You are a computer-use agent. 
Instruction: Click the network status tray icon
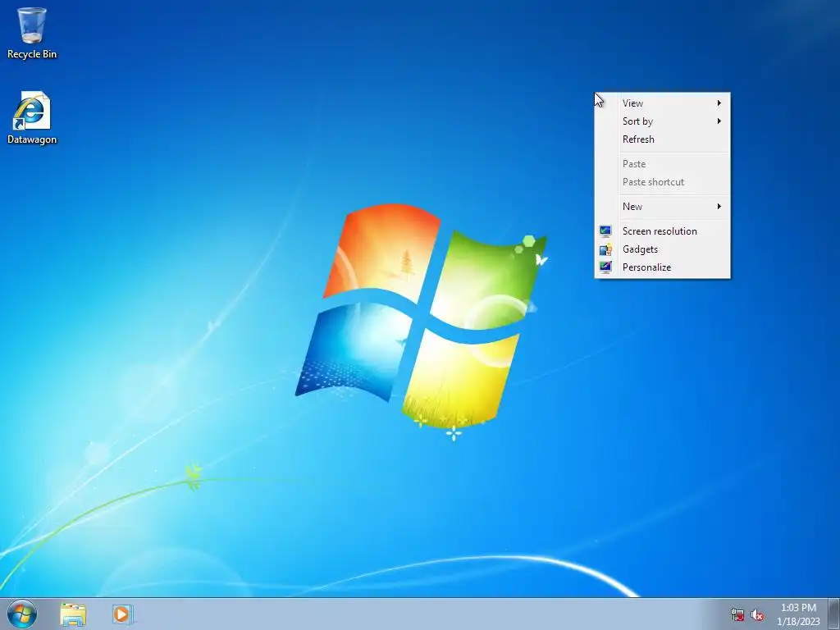click(737, 614)
